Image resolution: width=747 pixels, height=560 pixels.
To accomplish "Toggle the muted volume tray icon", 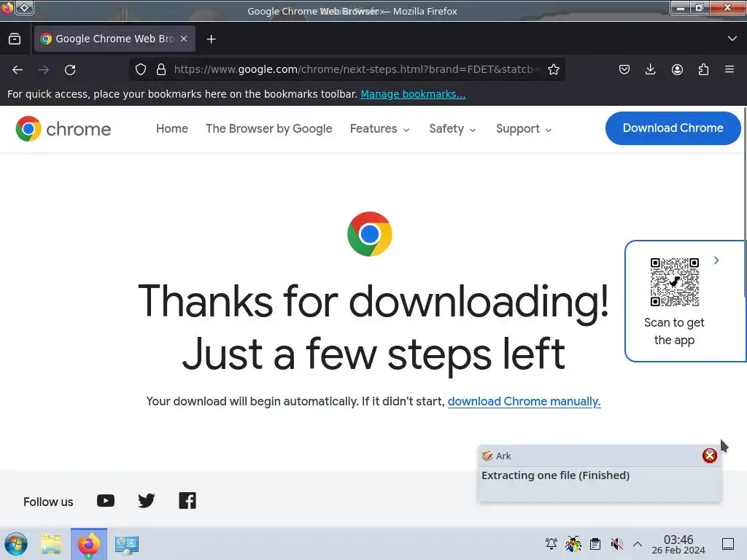I will [x=617, y=544].
